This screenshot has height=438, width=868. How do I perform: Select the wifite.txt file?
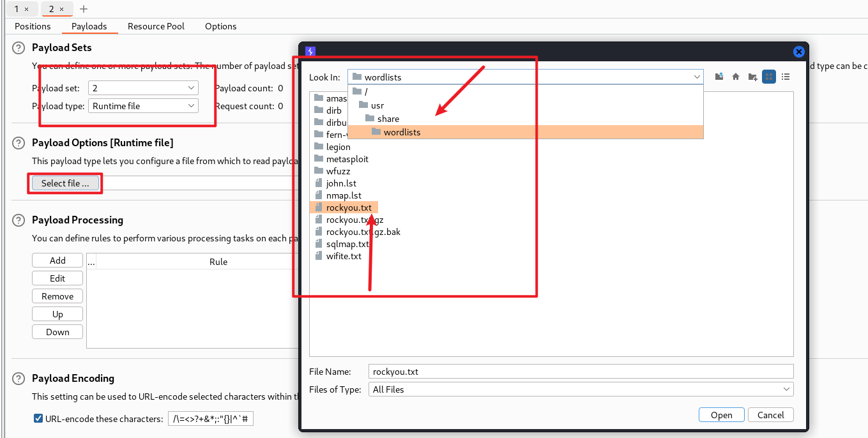[344, 256]
